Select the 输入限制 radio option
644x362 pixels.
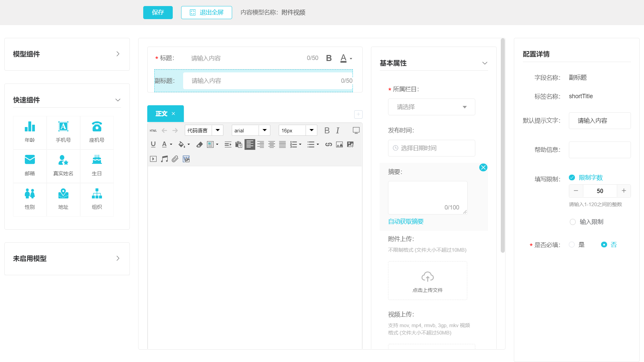click(573, 222)
